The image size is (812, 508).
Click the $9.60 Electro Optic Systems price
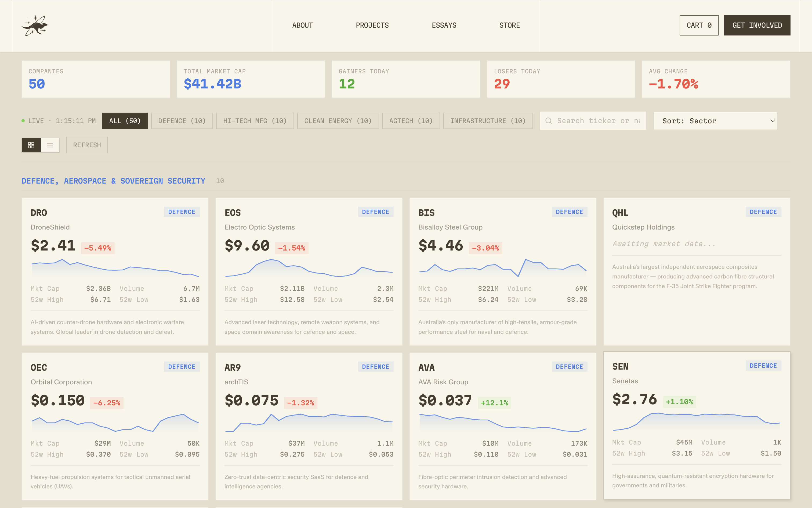pos(247,246)
